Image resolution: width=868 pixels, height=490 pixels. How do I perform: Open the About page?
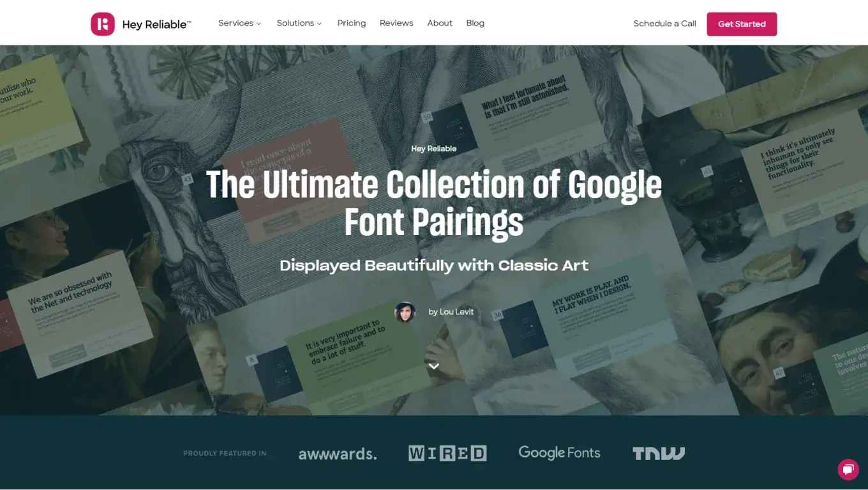pos(440,23)
